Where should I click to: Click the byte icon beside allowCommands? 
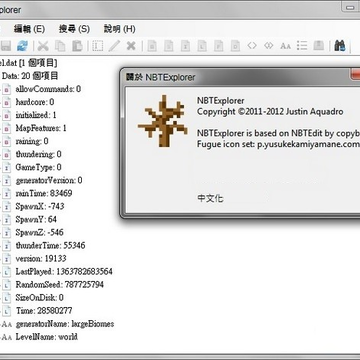click(x=6, y=89)
